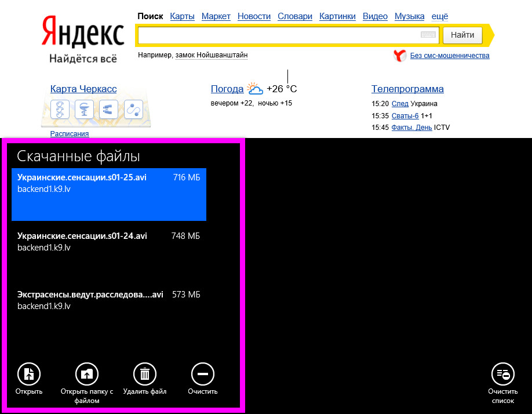Open Без смс-мошенничества link

pos(450,55)
